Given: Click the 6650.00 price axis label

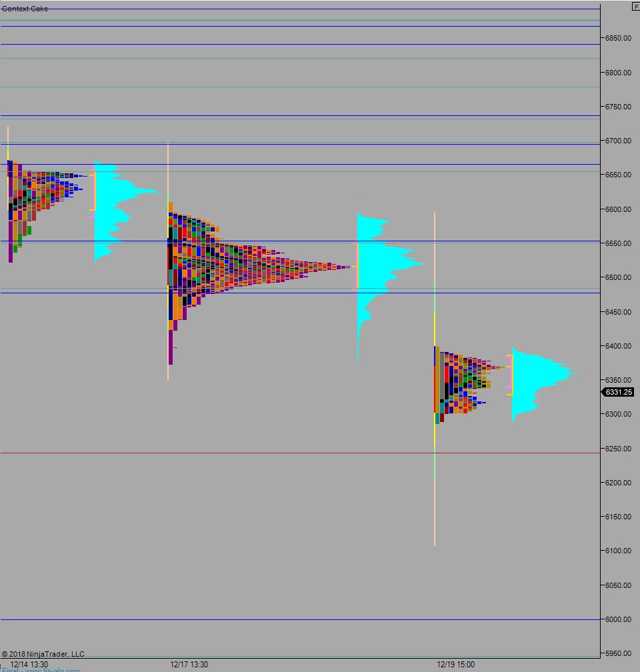Looking at the screenshot, I should pyautogui.click(x=618, y=175).
